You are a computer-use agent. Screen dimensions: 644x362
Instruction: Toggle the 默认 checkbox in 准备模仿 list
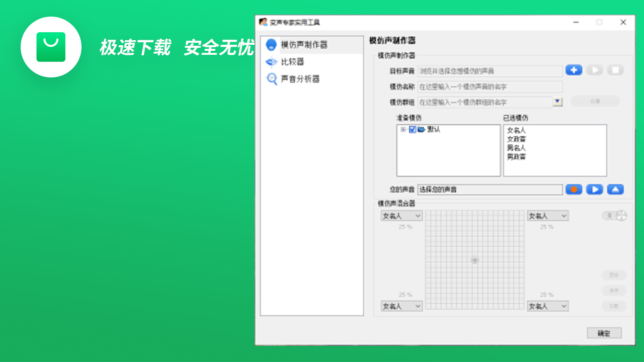point(413,129)
